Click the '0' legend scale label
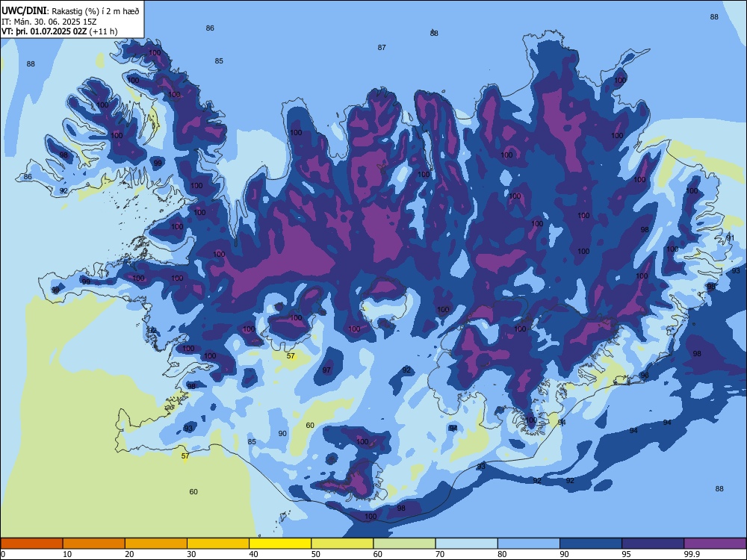The height and width of the screenshot is (560, 747). tap(3, 554)
